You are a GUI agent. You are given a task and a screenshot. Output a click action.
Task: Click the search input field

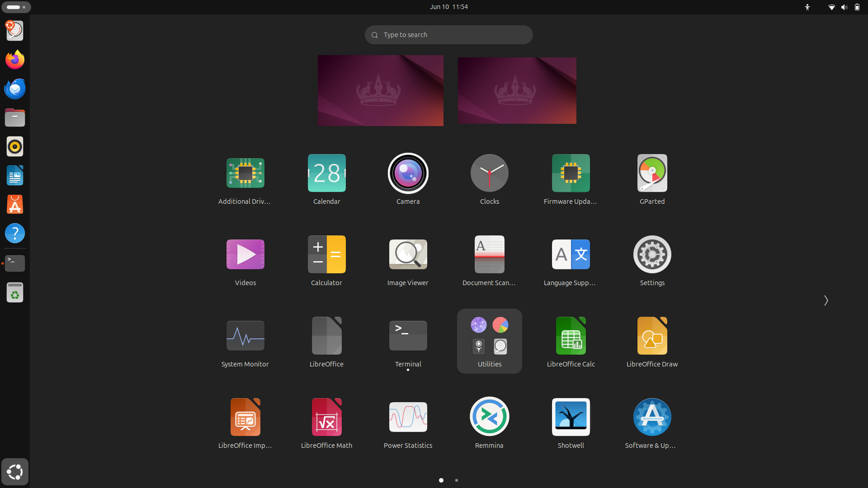[449, 34]
